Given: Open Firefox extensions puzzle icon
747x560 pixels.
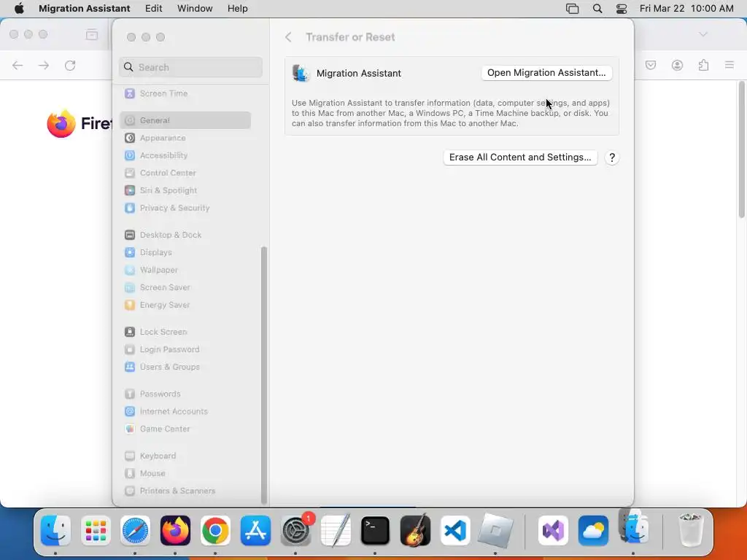Looking at the screenshot, I should pos(703,65).
